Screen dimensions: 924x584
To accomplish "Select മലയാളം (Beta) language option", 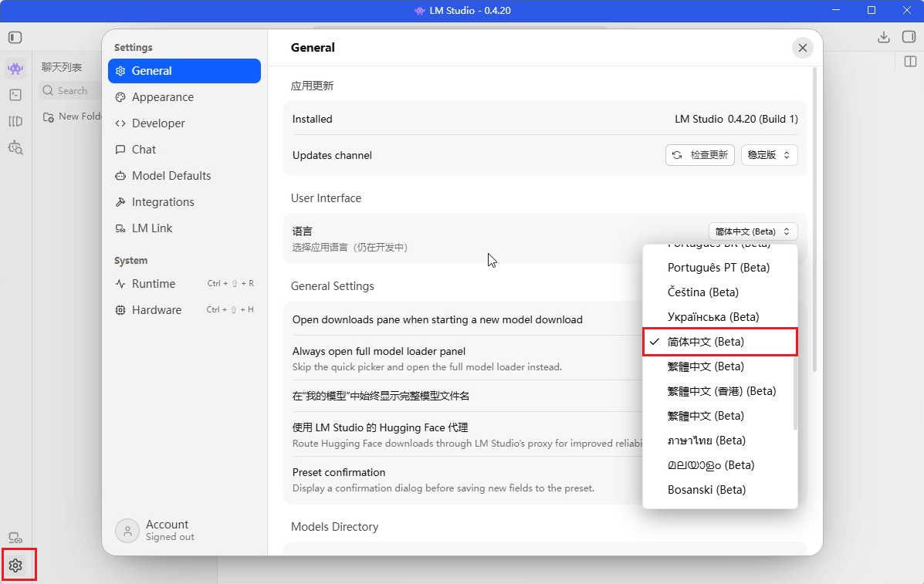I will (719, 465).
